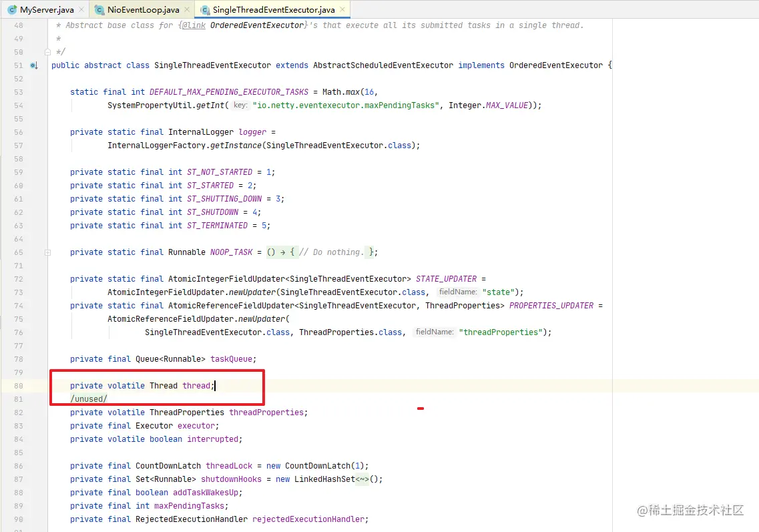Click the taskQueue field name
Image resolution: width=759 pixels, height=532 pixels.
(232, 359)
